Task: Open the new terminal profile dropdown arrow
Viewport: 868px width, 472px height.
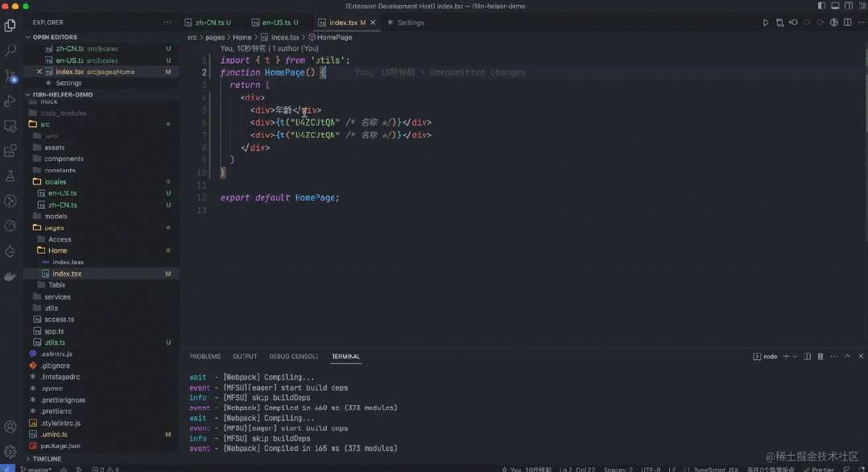Action: 795,357
